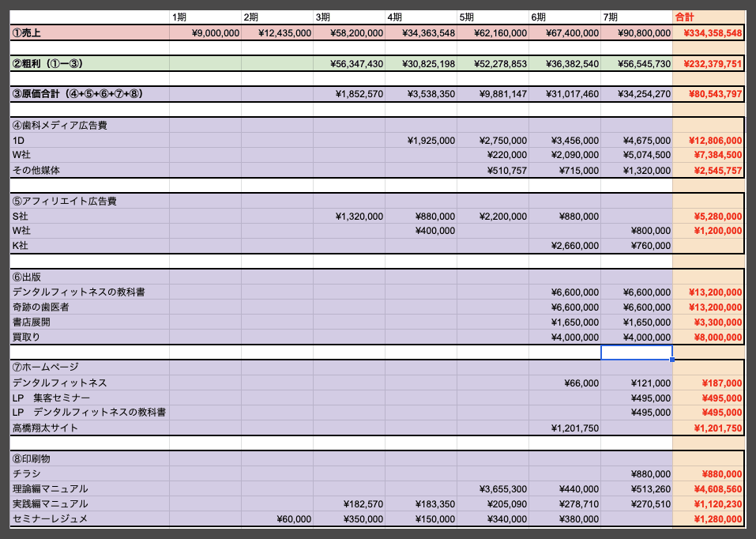Select the 1D value ¥1,925,000
The height and width of the screenshot is (539, 756).
coord(421,141)
